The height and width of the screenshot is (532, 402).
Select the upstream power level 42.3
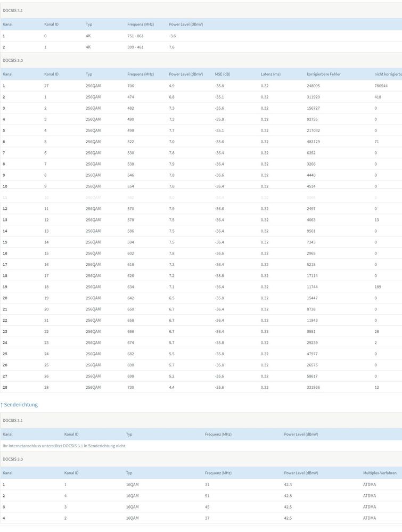pos(288,485)
